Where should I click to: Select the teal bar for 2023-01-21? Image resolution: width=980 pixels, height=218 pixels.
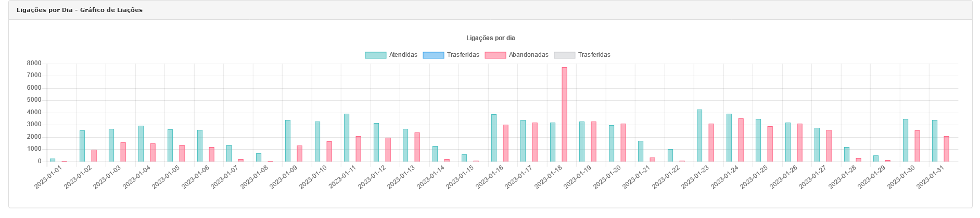tap(641, 151)
